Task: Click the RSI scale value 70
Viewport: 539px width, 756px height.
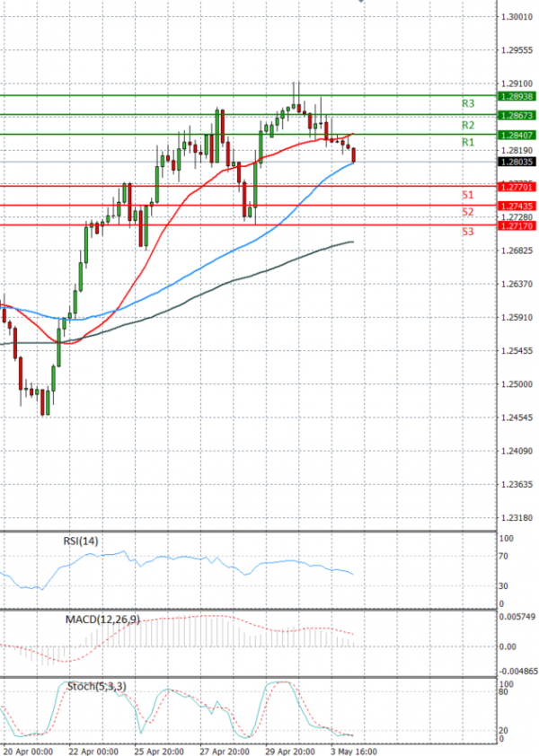Action: click(503, 557)
